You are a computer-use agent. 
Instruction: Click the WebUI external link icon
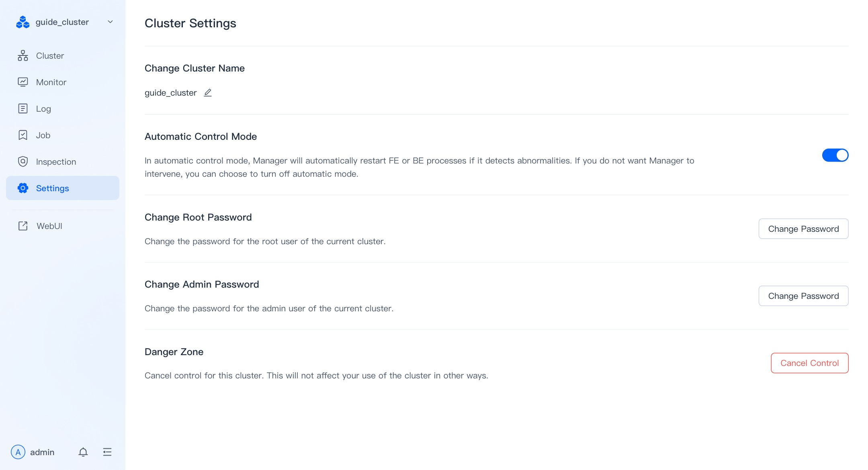click(23, 226)
